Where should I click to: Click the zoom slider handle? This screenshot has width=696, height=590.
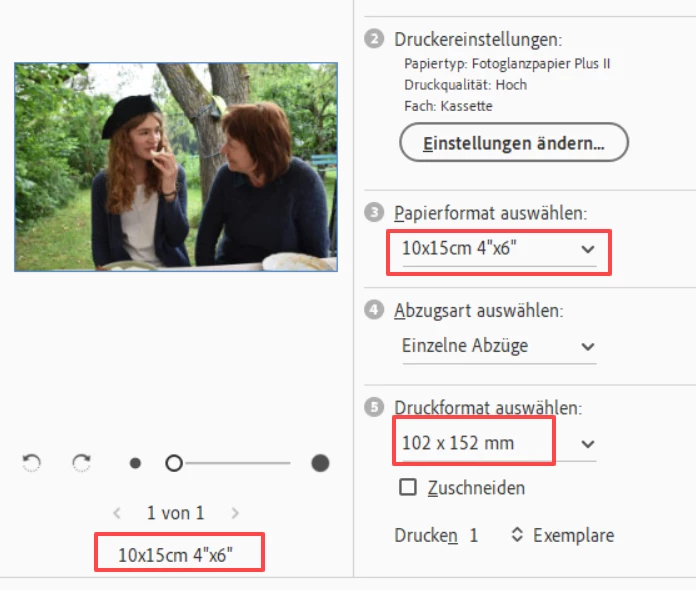pos(174,463)
